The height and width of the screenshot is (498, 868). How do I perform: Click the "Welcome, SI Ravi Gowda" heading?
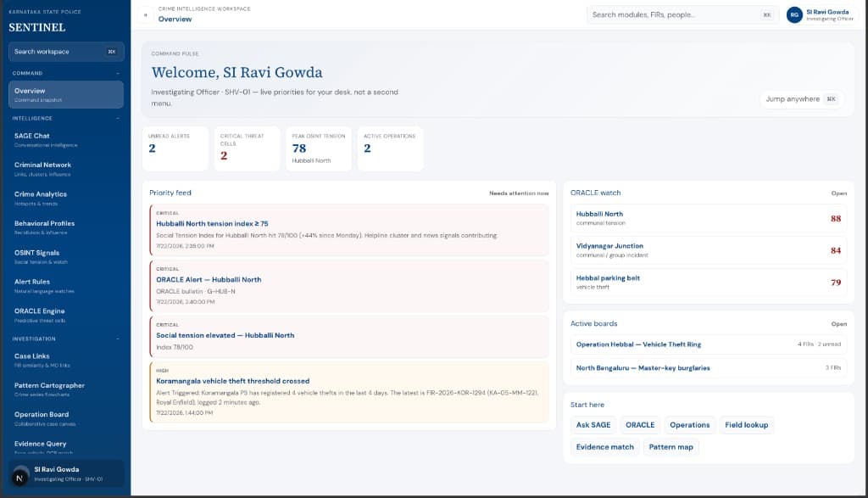point(237,73)
